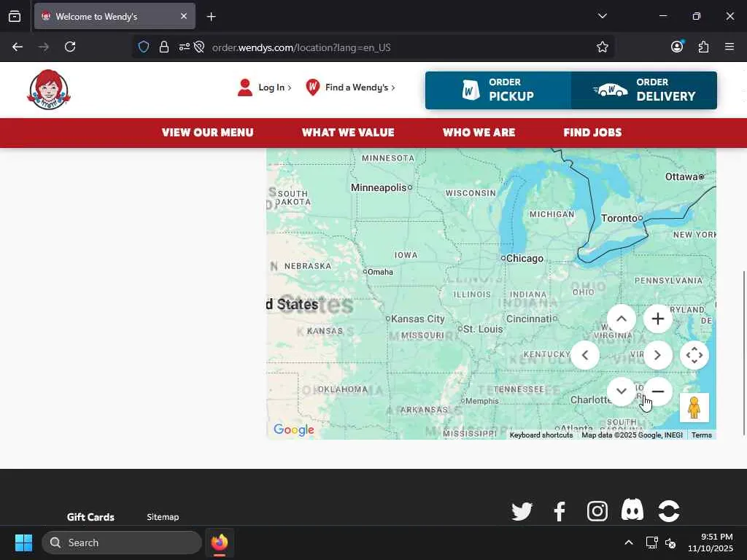This screenshot has height=560, width=747.
Task: Click the taskbar clock and date
Action: 711,542
